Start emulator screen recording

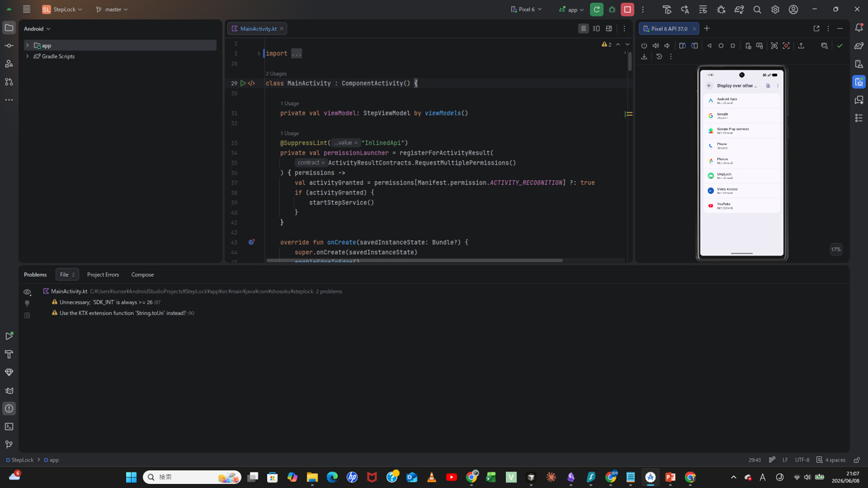787,45
